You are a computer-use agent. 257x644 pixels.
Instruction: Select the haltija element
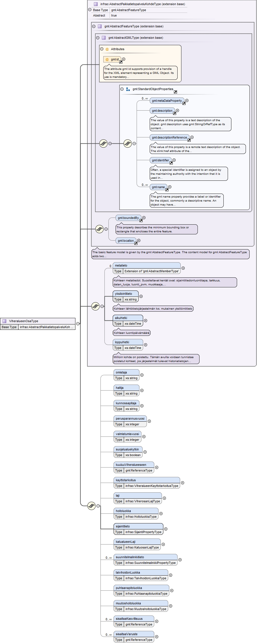(x=126, y=391)
